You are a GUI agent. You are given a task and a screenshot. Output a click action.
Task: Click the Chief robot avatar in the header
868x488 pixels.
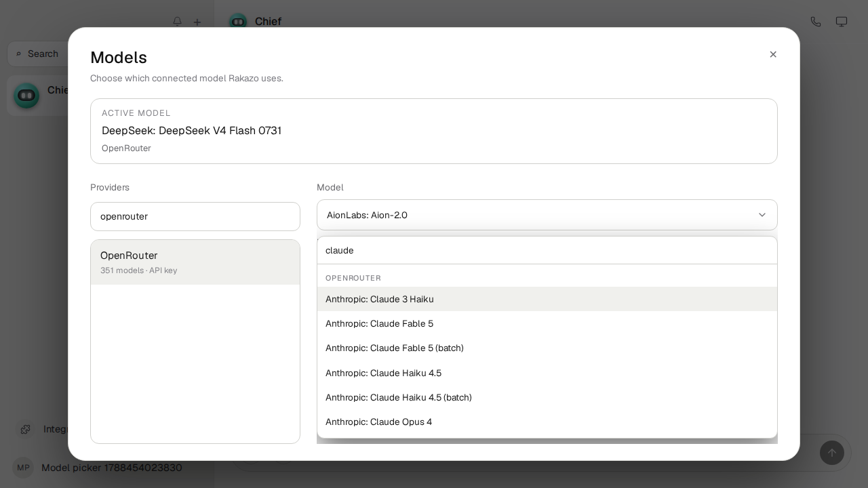pos(238,22)
